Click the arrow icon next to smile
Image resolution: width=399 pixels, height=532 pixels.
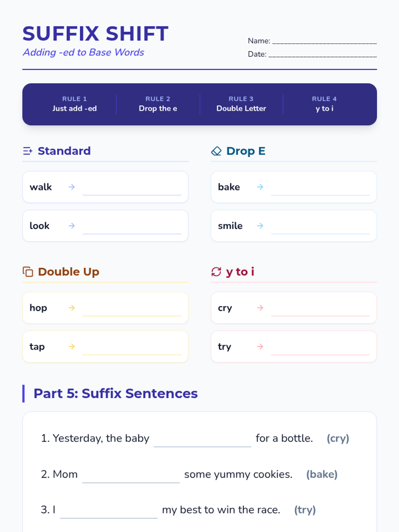260,226
